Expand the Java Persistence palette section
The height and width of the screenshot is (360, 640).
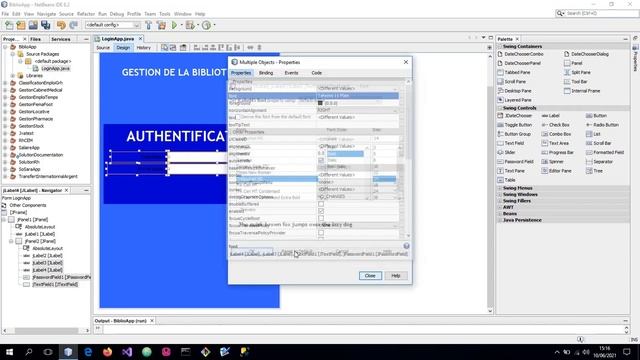[500, 220]
